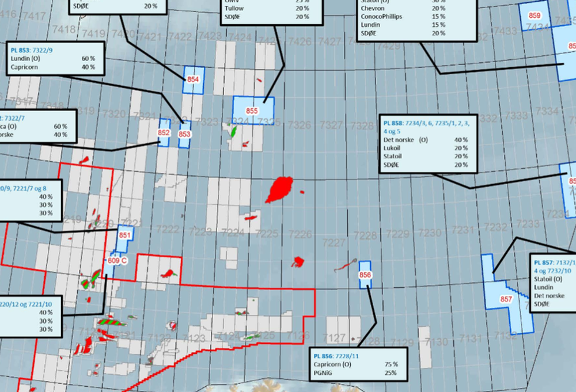Click map block number 7228
This screenshot has height=392, width=576.
(365, 235)
